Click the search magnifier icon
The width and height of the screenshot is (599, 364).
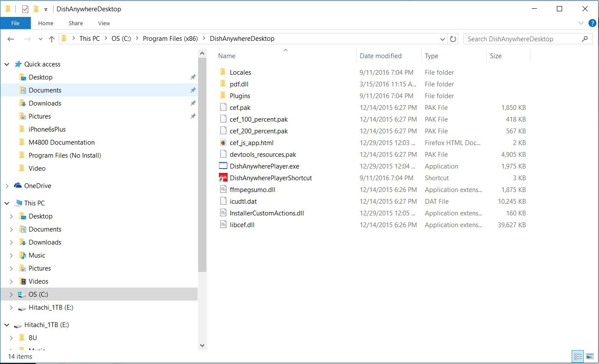[x=585, y=39]
